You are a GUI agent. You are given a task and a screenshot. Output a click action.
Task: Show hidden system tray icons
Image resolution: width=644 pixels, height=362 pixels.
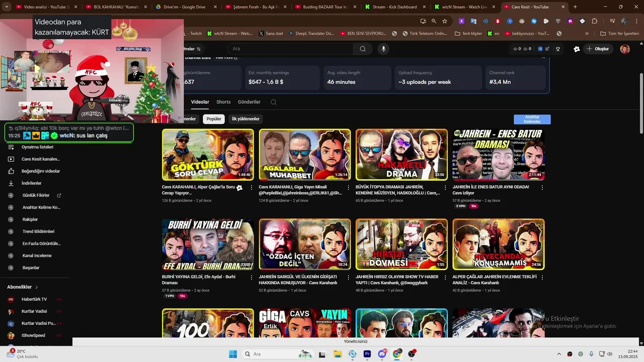coord(558,354)
